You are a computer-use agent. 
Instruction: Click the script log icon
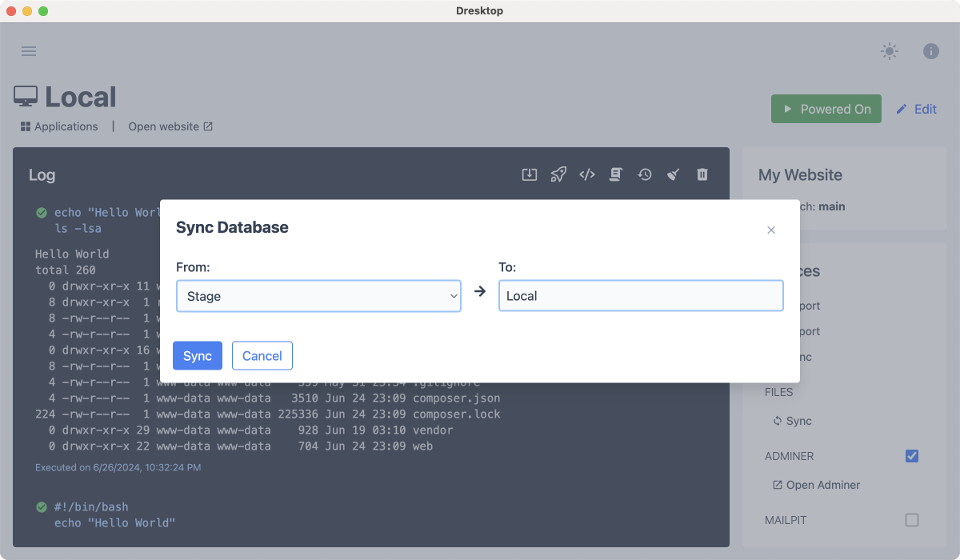pyautogui.click(x=615, y=174)
